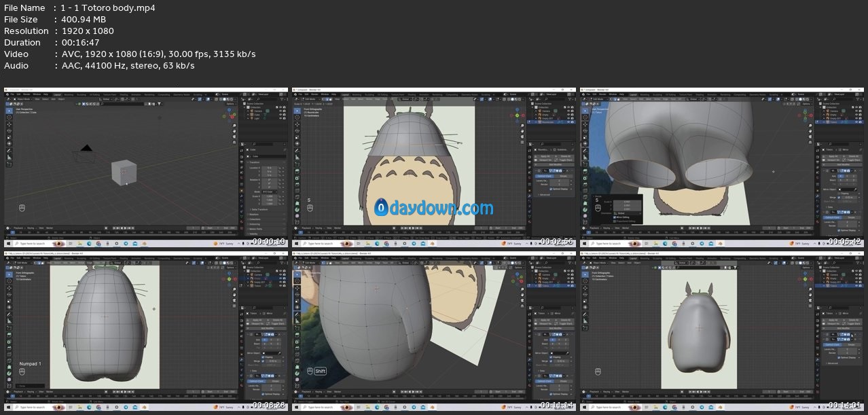Click the Windows Start button in the 00:08:28 frame
The image size is (868, 415).
tap(8, 408)
